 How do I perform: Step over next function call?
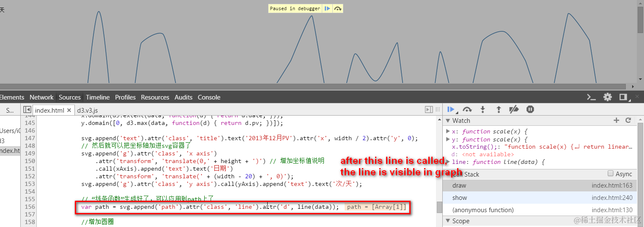pyautogui.click(x=467, y=110)
